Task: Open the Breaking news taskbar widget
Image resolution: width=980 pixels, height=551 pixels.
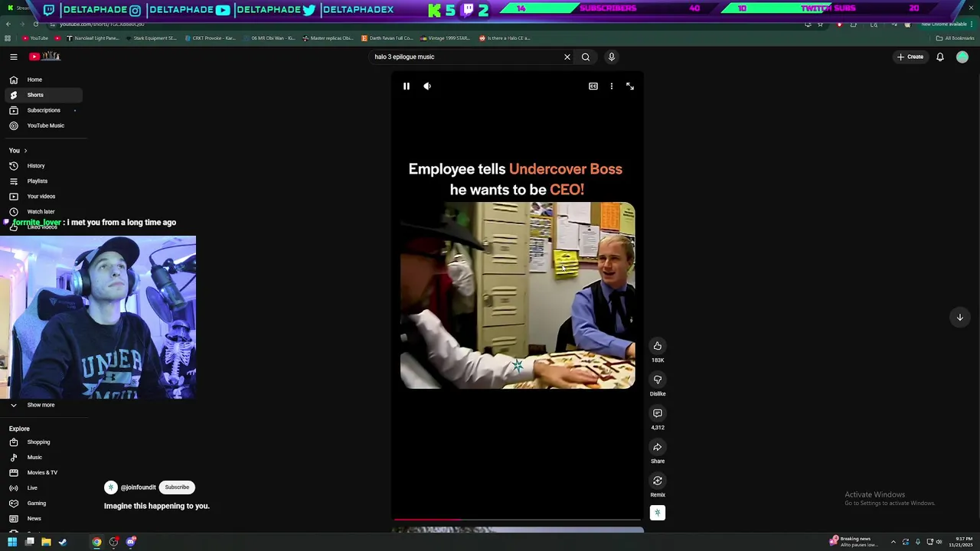Action: (854, 542)
